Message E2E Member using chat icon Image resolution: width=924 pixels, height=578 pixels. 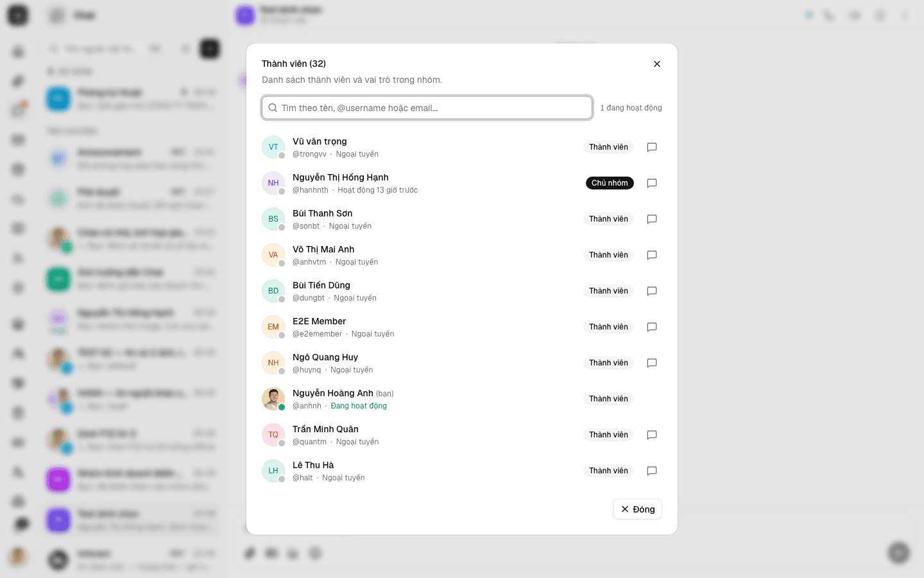[652, 327]
